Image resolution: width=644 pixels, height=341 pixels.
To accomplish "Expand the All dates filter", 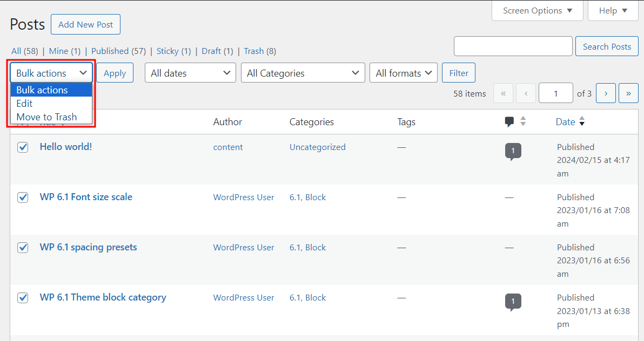I will [190, 72].
